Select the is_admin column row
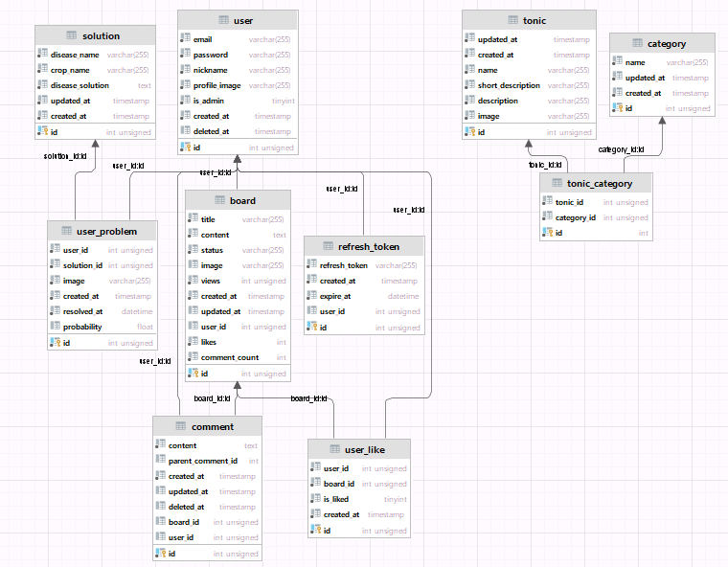Viewport: 728px width, 567px height. click(238, 101)
